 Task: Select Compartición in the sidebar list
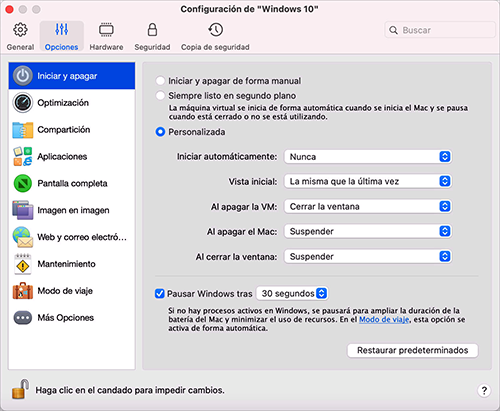click(72, 130)
